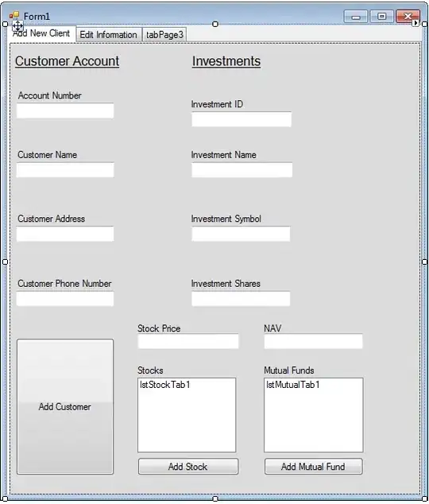Screen dimensions: 429x504
Task: Select the Investment ID label
Action: pyautogui.click(x=217, y=104)
